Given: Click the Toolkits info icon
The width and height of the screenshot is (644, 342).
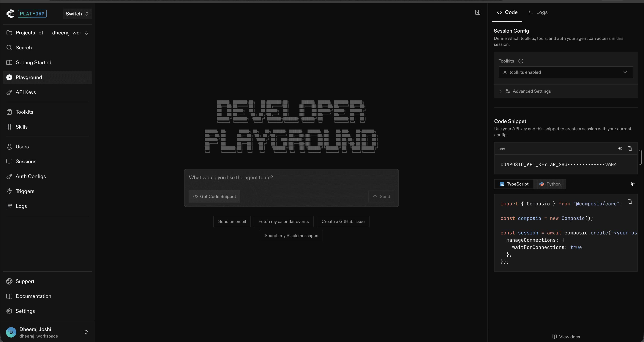Looking at the screenshot, I should (521, 61).
